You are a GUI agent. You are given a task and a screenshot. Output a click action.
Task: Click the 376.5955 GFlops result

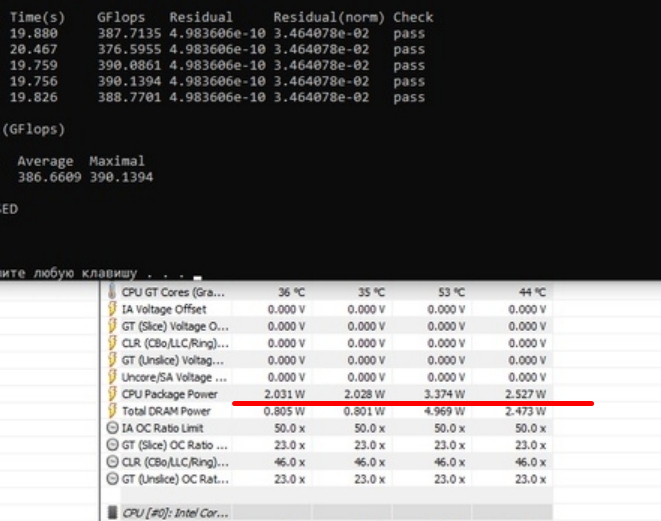click(129, 49)
